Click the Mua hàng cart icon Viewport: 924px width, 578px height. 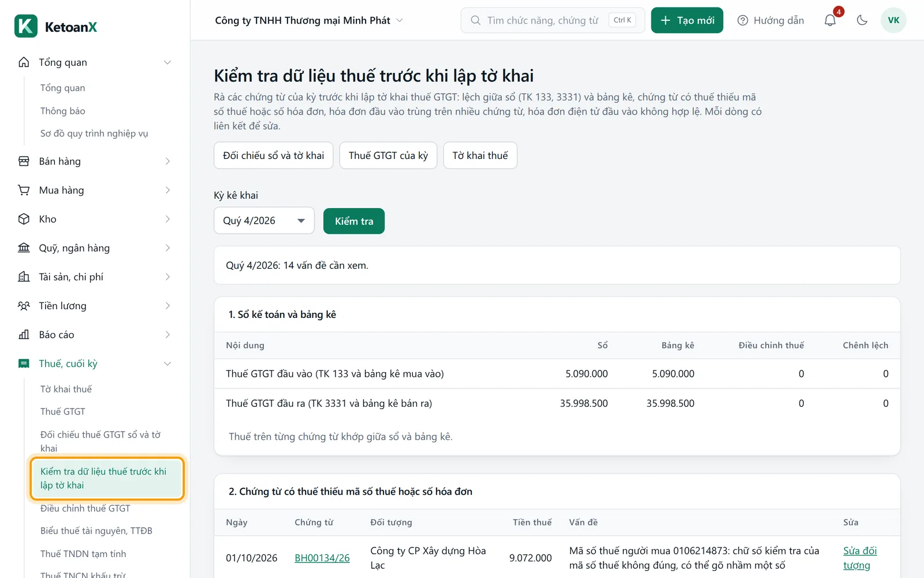pos(24,190)
